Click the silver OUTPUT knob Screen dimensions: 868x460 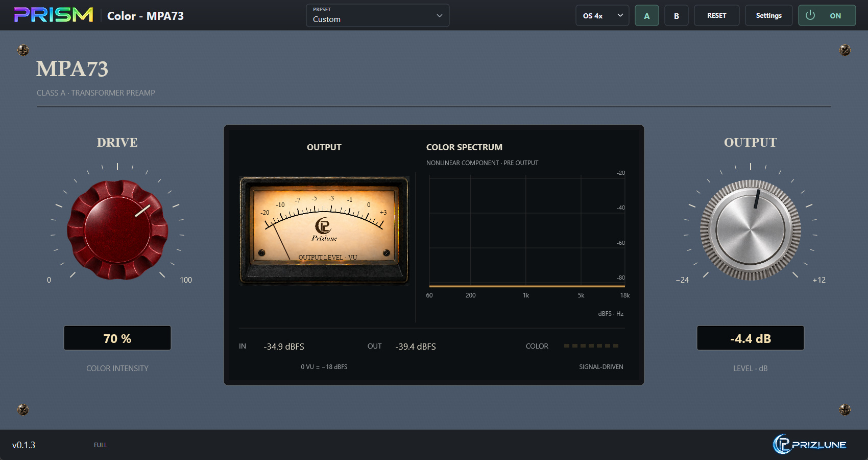point(751,230)
